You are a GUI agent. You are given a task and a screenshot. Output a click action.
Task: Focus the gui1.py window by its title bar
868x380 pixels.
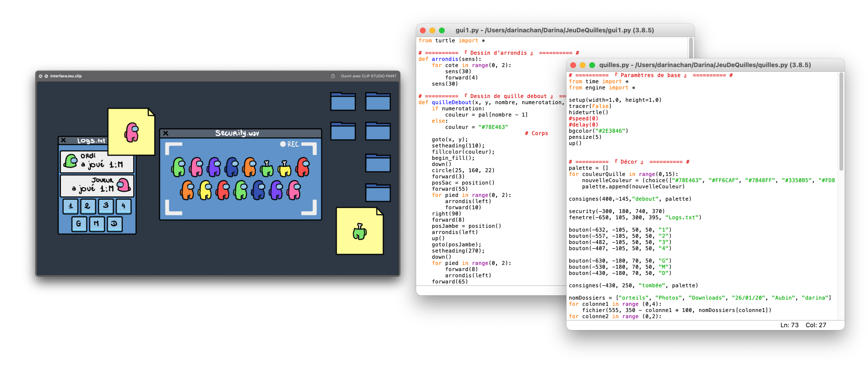555,30
